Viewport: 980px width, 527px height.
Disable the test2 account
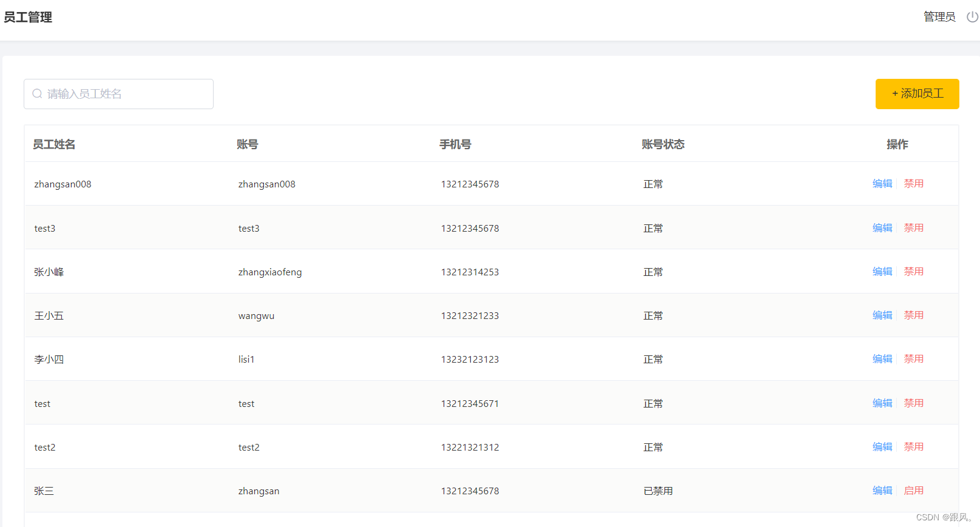914,447
